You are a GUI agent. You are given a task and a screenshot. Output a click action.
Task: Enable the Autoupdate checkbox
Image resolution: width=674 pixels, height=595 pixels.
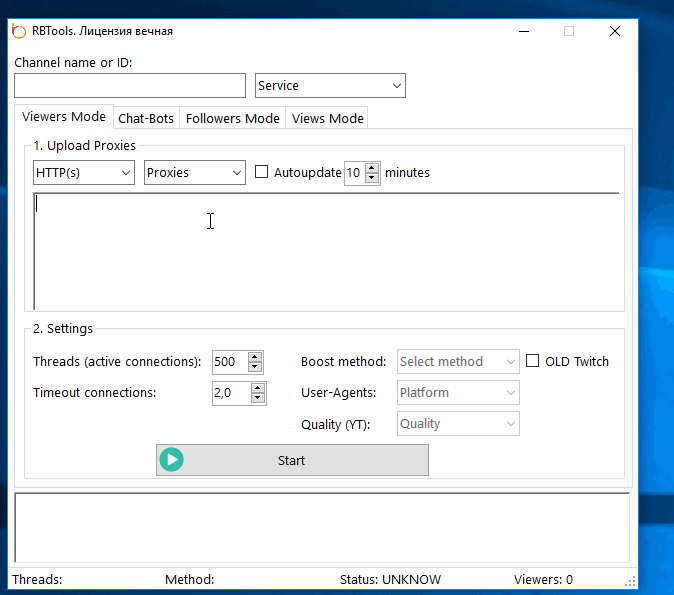coord(262,172)
